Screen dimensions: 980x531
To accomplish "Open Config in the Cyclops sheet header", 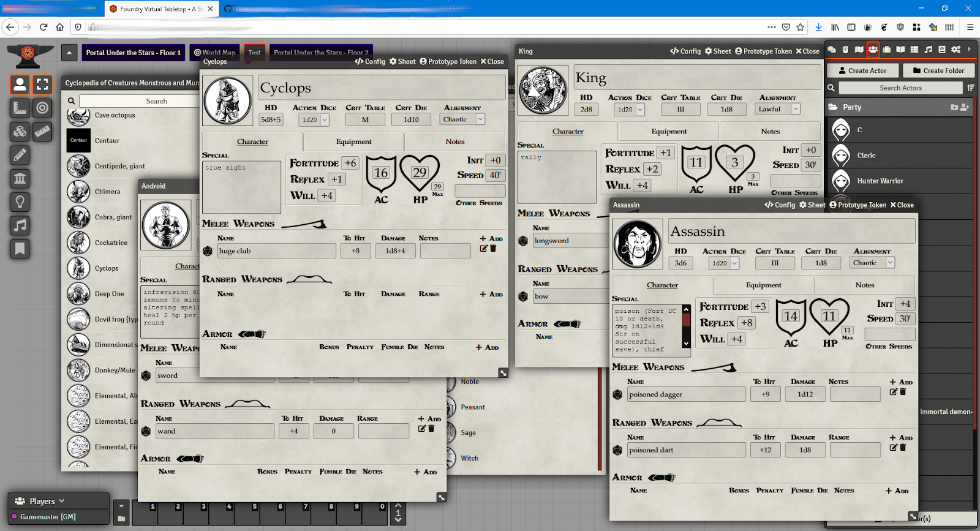I will pyautogui.click(x=370, y=61).
